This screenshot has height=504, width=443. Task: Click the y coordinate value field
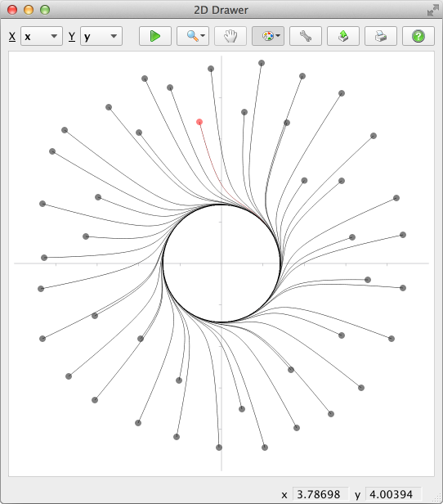(393, 494)
